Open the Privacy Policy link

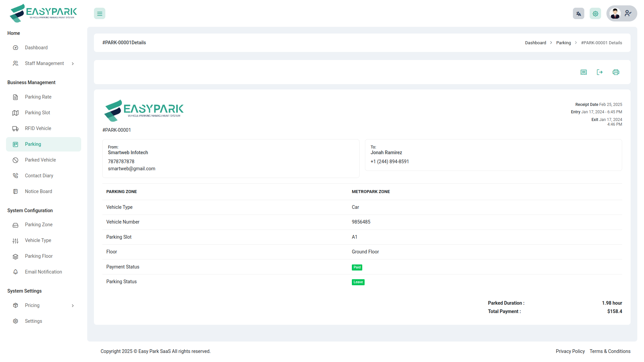(570, 351)
